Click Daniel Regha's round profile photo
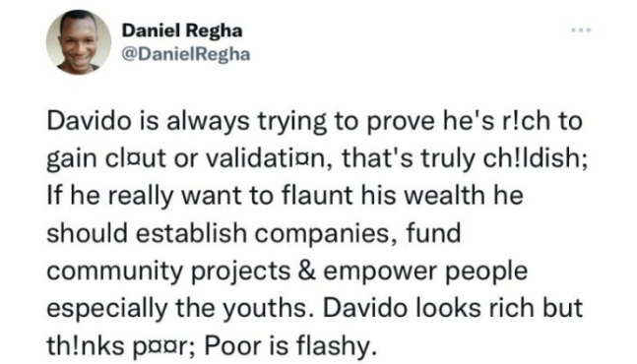This screenshot has height=364, width=637. pyautogui.click(x=79, y=41)
